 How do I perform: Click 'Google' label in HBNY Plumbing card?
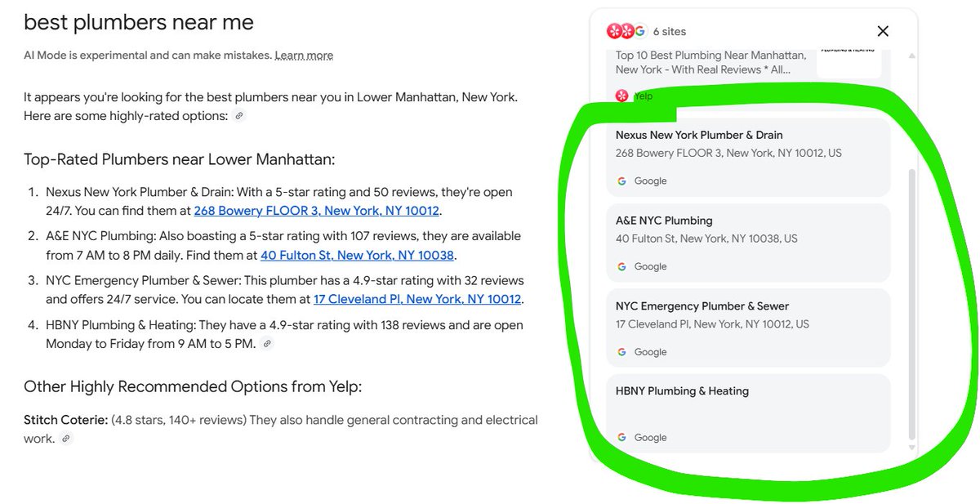coord(650,437)
